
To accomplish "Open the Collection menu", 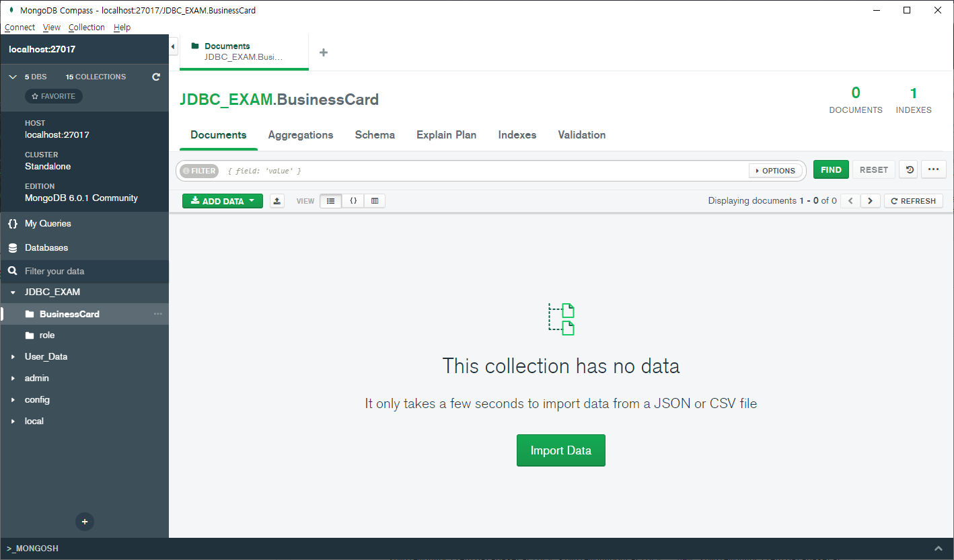I will pos(87,28).
